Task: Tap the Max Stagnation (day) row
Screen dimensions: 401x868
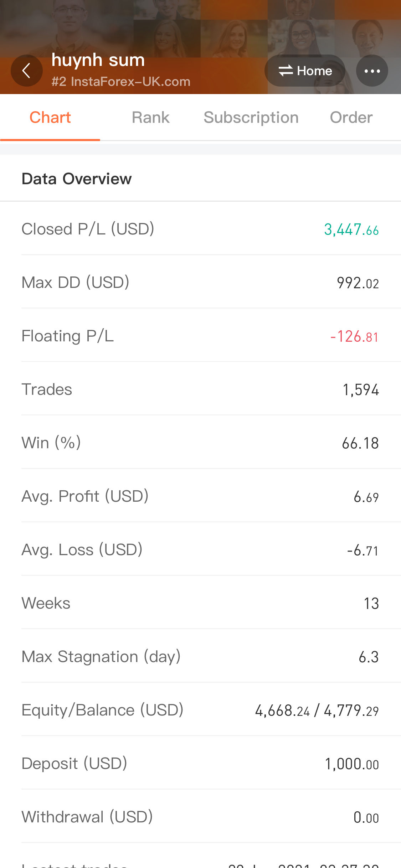Action: [200, 656]
